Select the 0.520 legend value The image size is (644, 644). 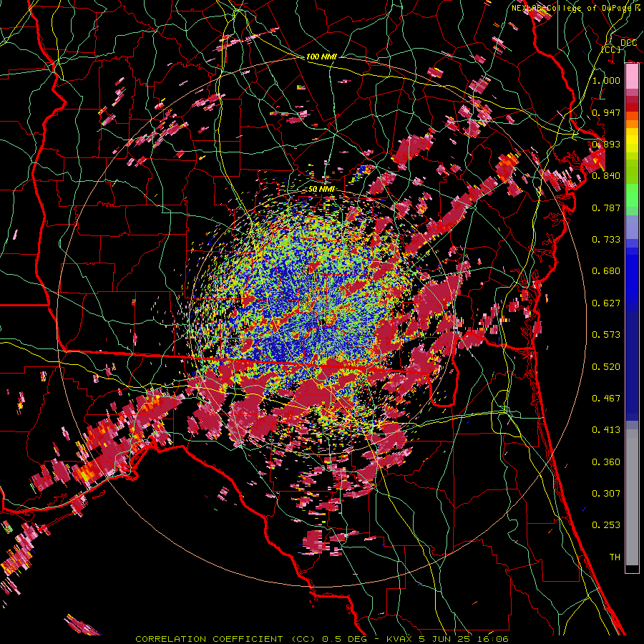click(x=606, y=366)
